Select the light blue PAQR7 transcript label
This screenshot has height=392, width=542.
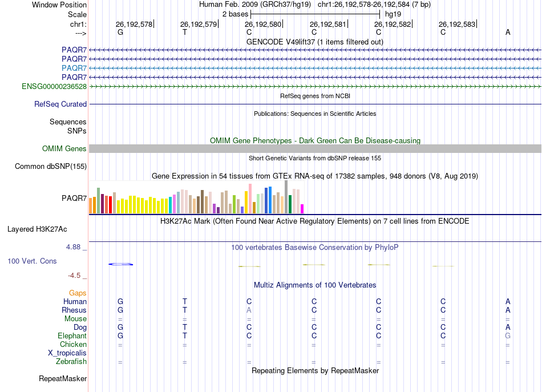74,68
